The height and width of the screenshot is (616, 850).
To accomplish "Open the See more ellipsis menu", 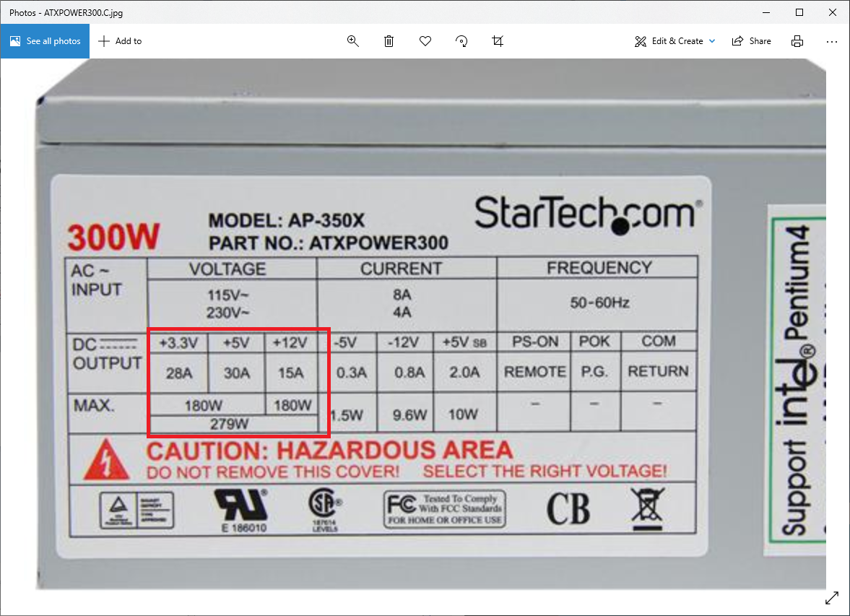I will tap(831, 41).
